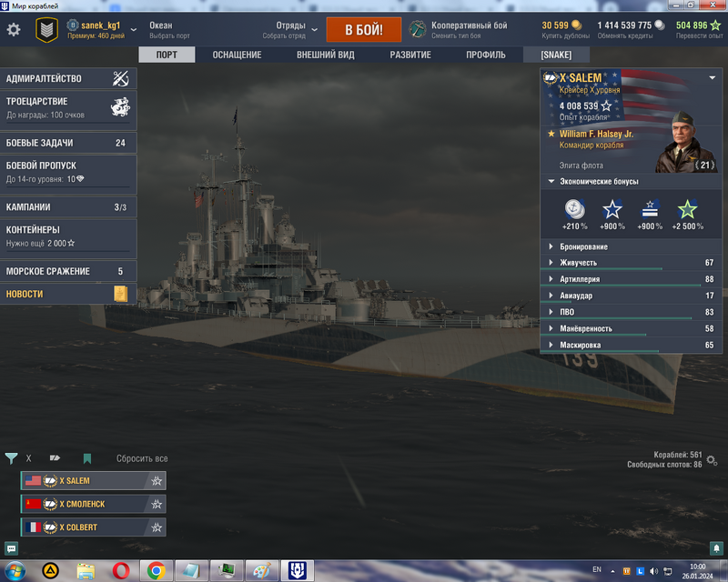Screen dimensions: 728x582
Task: Open the Отряды dropdown arrow
Action: point(314,30)
